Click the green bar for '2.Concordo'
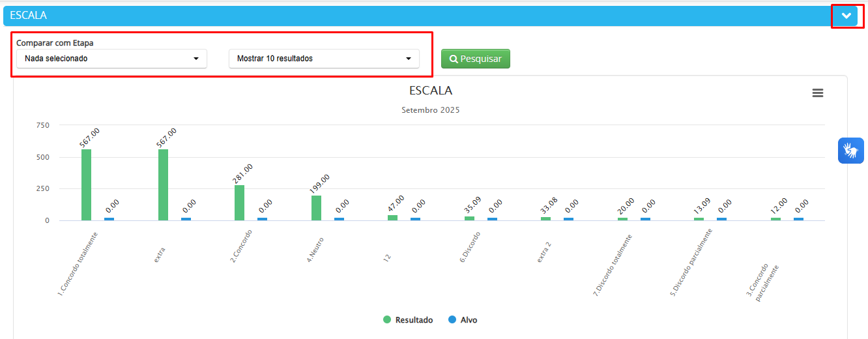 239,203
